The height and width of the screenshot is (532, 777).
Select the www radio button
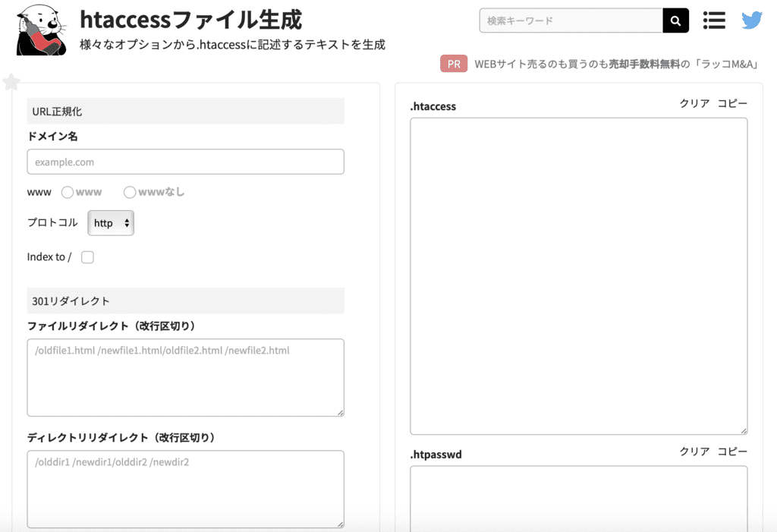67,192
